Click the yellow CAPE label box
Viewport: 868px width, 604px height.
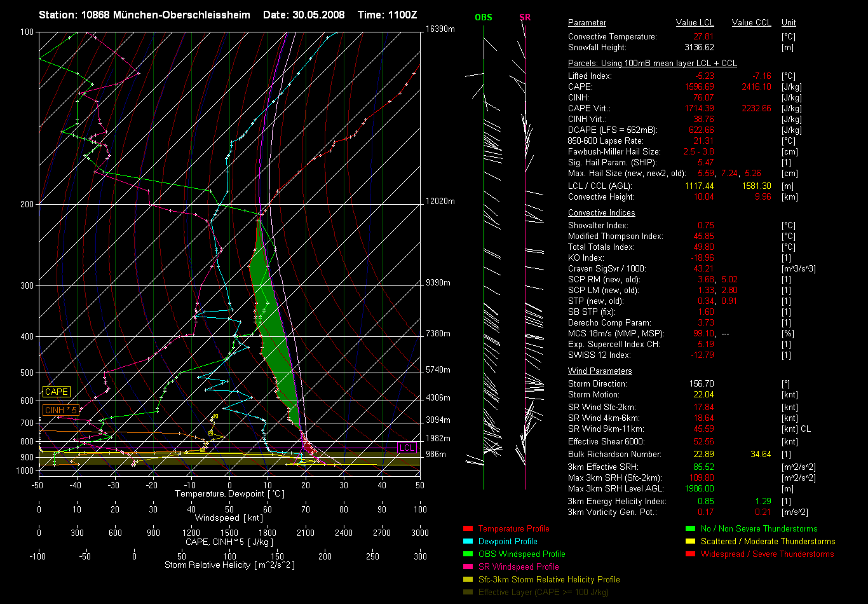56,392
